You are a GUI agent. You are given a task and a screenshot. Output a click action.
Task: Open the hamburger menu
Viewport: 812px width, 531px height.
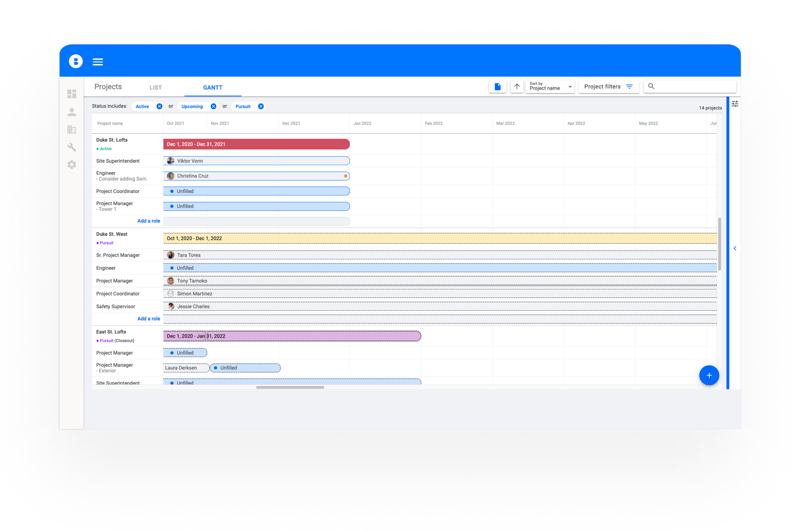[97, 62]
